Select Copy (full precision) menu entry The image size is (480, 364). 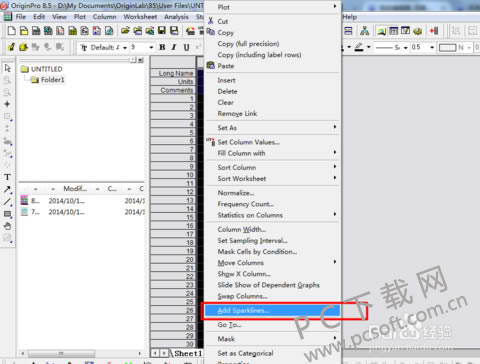(273, 44)
